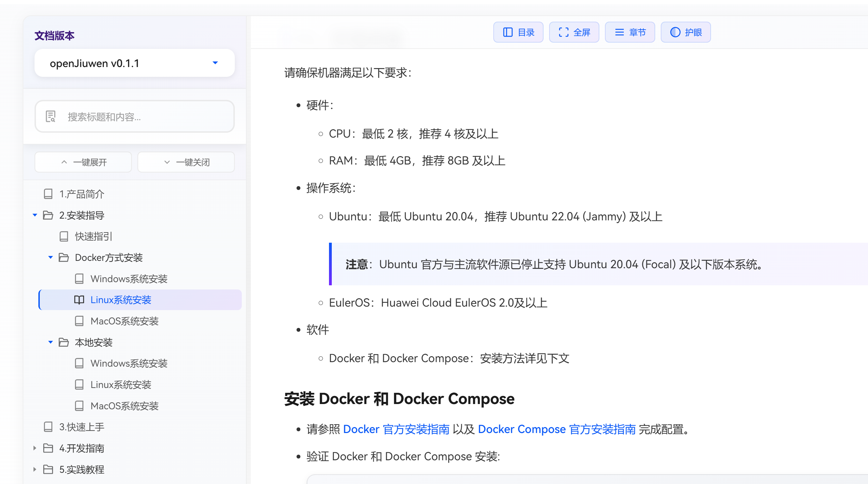Click the document icon beside 1.产品简介

click(48, 194)
